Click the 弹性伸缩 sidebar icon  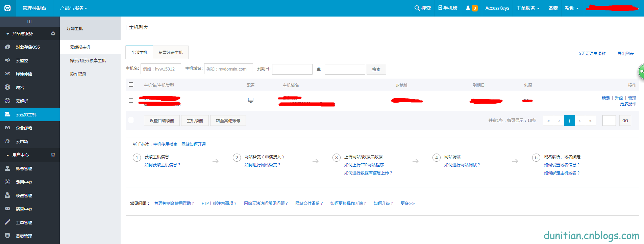pos(7,74)
